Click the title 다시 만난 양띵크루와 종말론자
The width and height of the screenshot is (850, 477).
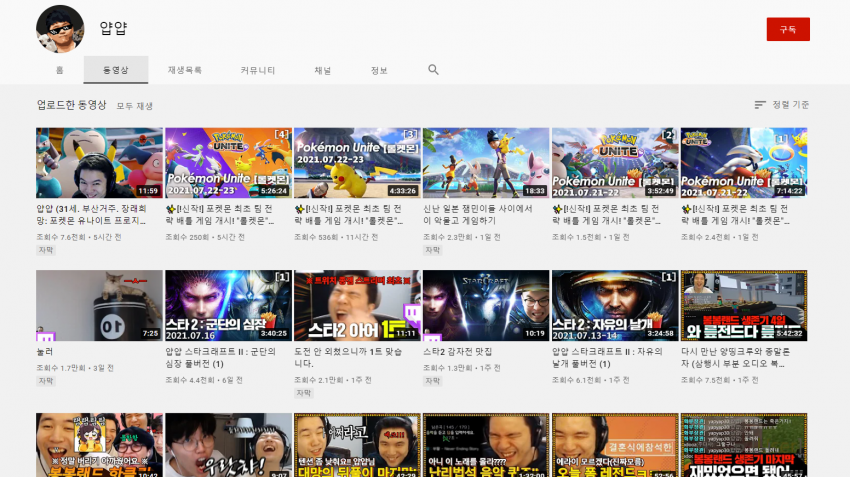(x=736, y=358)
